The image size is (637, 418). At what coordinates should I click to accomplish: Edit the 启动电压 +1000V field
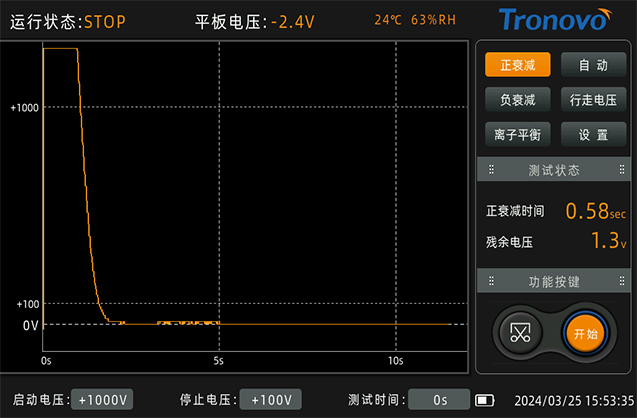click(x=102, y=400)
